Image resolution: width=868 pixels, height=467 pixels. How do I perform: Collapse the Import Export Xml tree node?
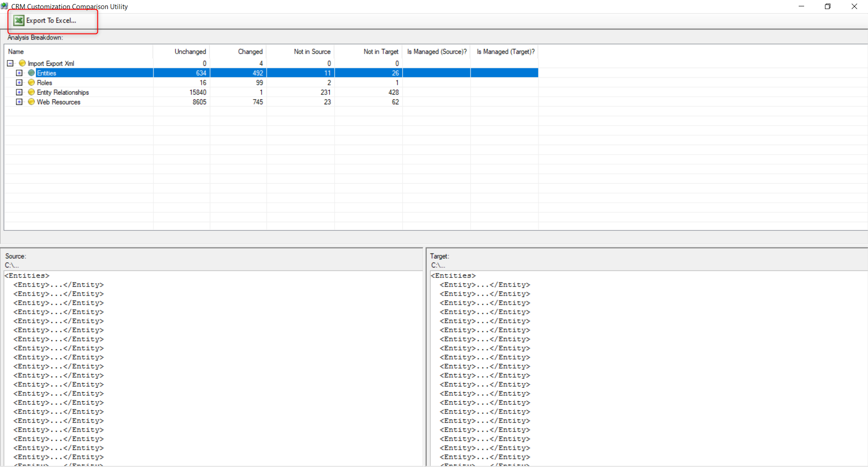coord(10,63)
